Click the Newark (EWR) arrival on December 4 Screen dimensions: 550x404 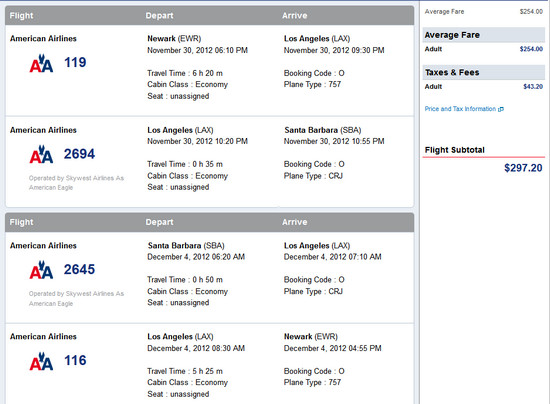311,337
